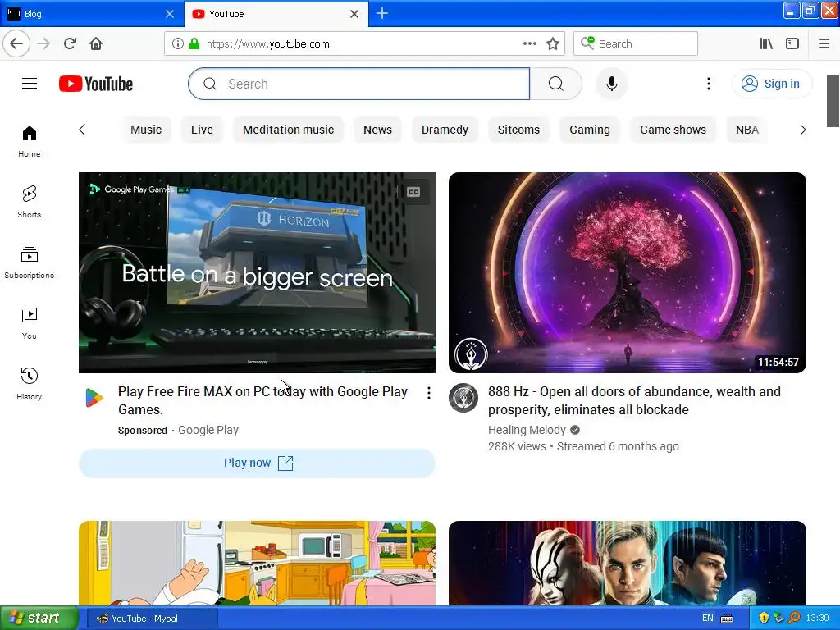Select the Sitcoms chip
The height and width of the screenshot is (630, 840).
(x=518, y=130)
